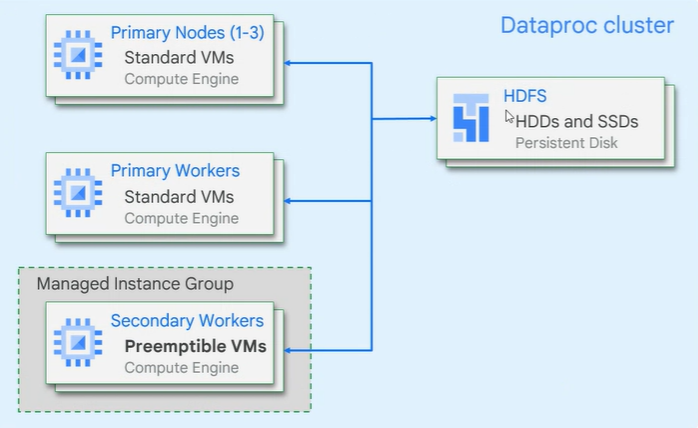Select the 'Primary Workers' title
The height and width of the screenshot is (428, 698).
(175, 171)
